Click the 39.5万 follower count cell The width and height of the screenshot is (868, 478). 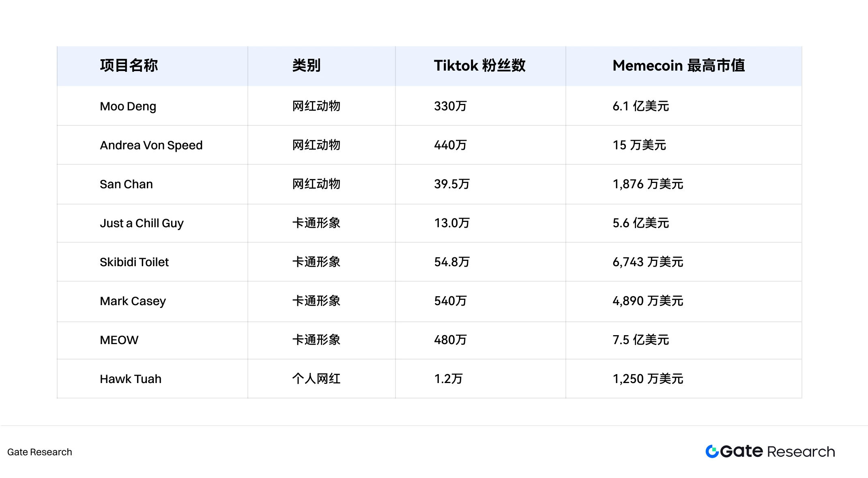[452, 184]
